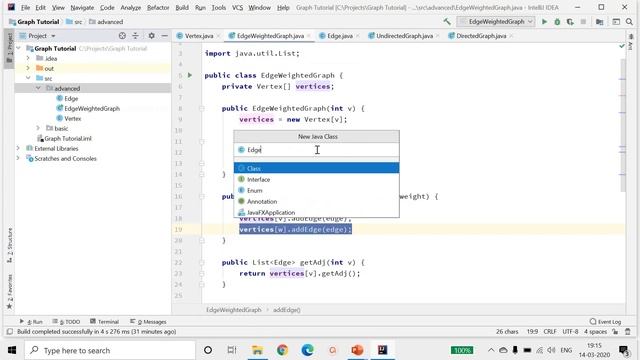Switch to IntelliJ IDEA taskbar icon
The image size is (640, 360).
tap(382, 350)
